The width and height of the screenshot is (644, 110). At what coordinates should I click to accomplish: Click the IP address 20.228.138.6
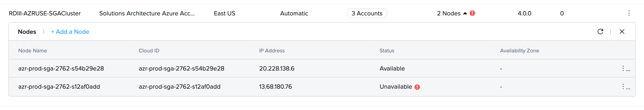click(277, 68)
